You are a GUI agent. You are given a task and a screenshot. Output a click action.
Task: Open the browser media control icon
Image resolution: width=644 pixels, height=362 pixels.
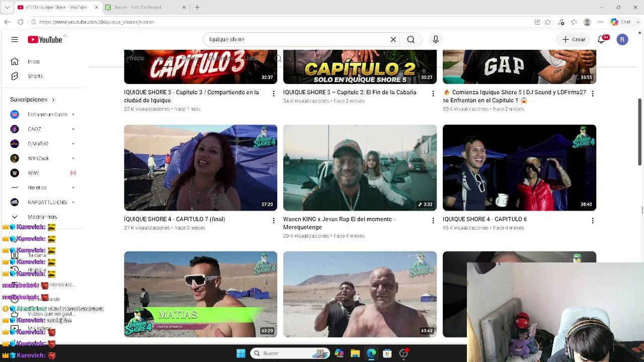(561, 22)
